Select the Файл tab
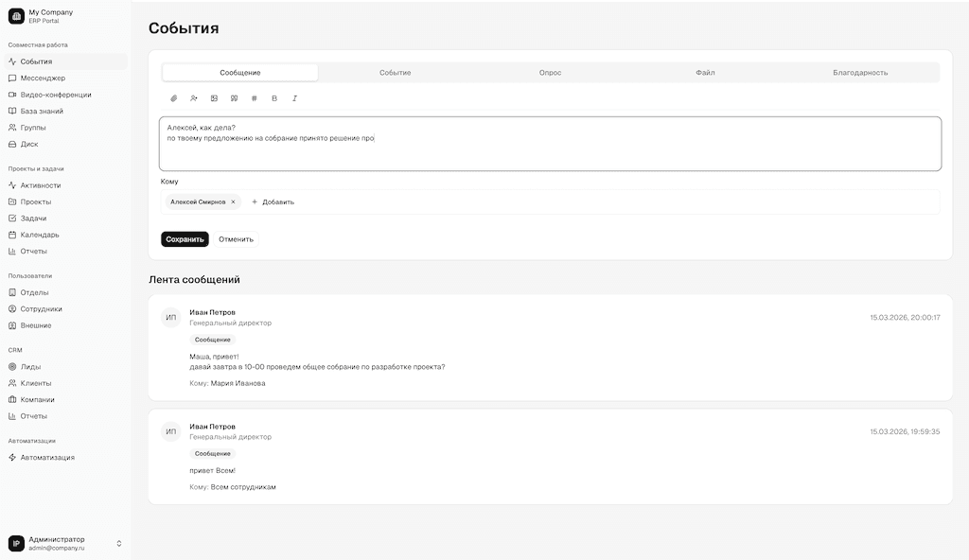The height and width of the screenshot is (560, 969). 705,73
